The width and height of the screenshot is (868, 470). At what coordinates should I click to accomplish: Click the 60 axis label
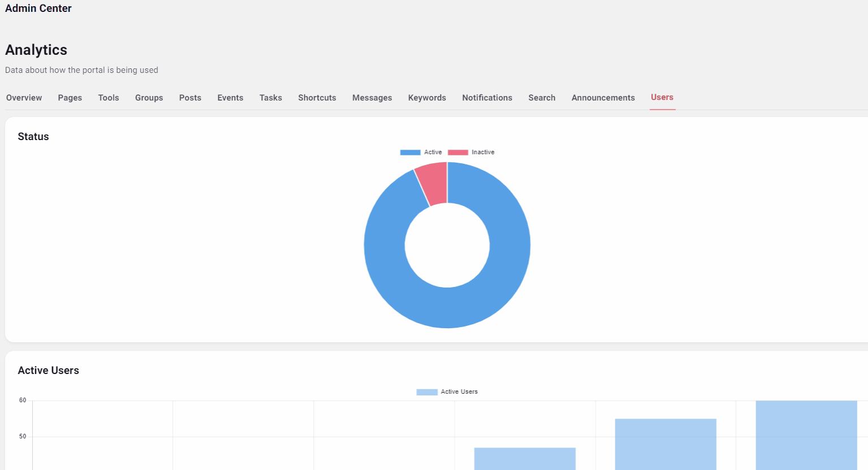[x=23, y=400]
